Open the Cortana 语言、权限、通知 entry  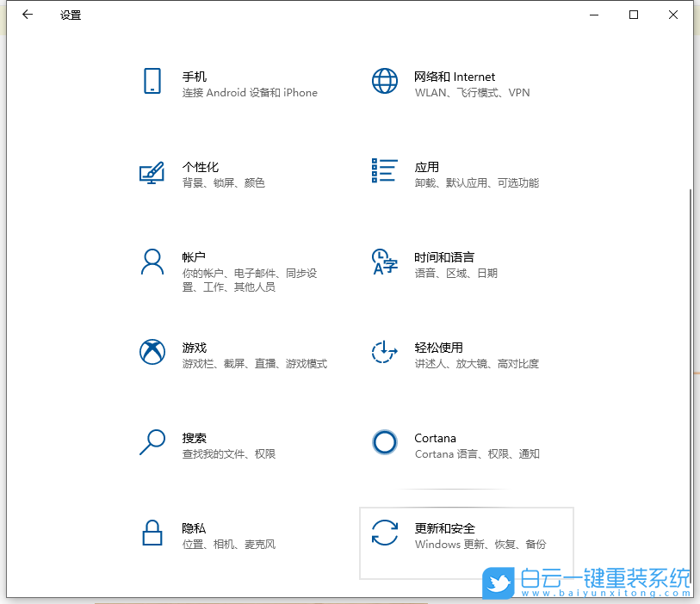tap(465, 445)
